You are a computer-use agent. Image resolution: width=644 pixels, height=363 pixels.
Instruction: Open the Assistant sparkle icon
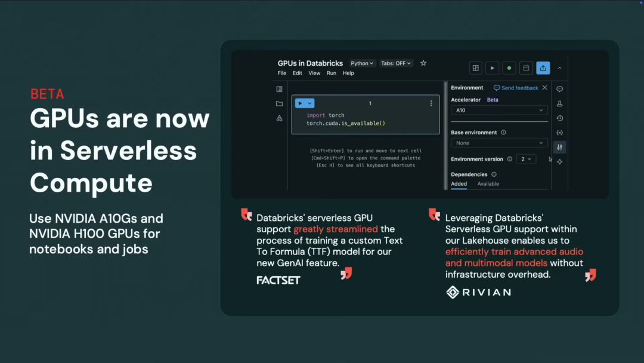(x=560, y=162)
